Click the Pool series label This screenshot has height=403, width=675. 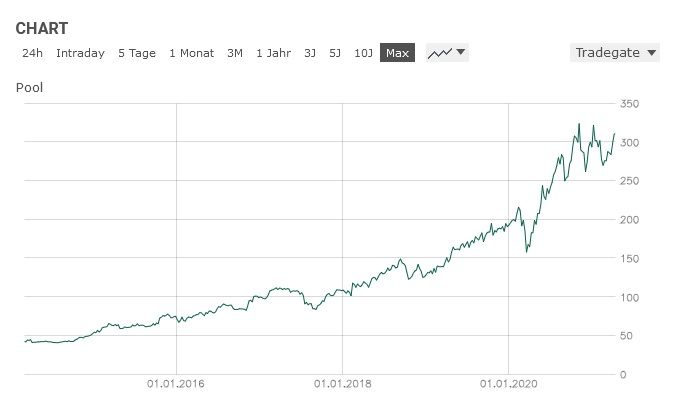point(29,88)
